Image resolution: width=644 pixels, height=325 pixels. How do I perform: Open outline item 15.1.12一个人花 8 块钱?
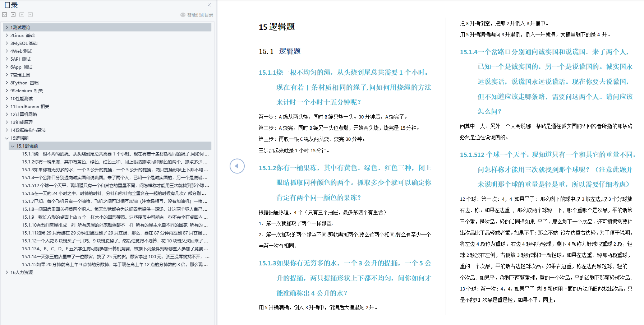[x=115, y=241]
